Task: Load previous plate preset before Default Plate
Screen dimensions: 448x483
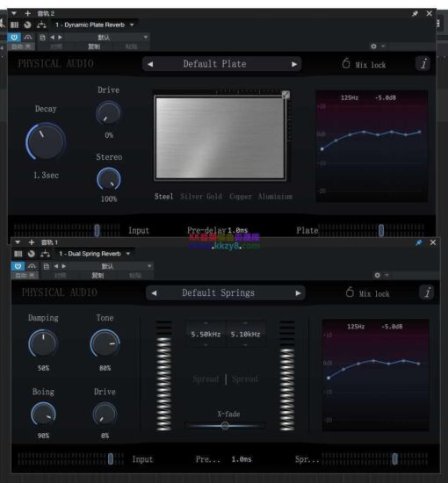Action: [150, 64]
